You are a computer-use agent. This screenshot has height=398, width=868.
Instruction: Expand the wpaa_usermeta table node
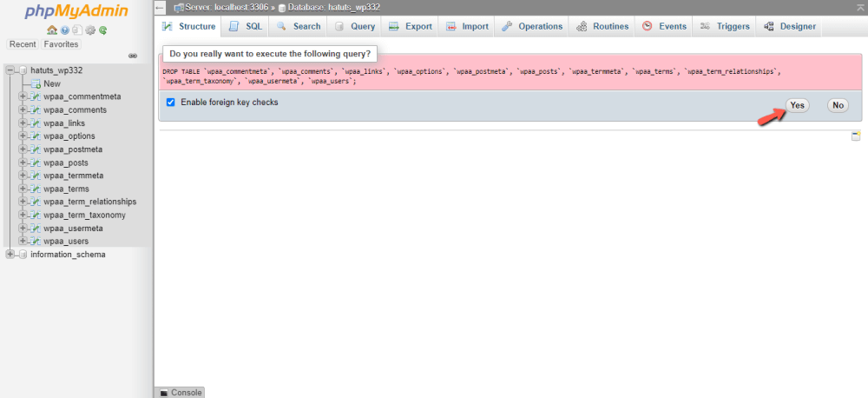pyautogui.click(x=23, y=228)
